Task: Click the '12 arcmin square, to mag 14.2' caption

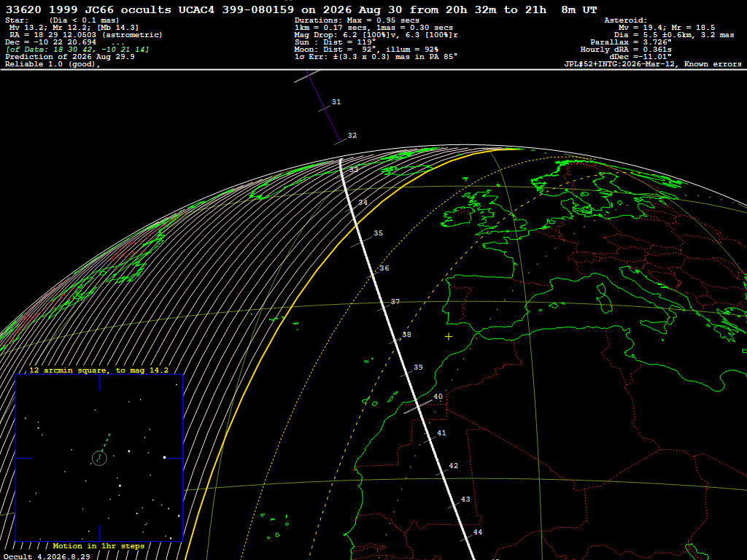Action: [98, 370]
